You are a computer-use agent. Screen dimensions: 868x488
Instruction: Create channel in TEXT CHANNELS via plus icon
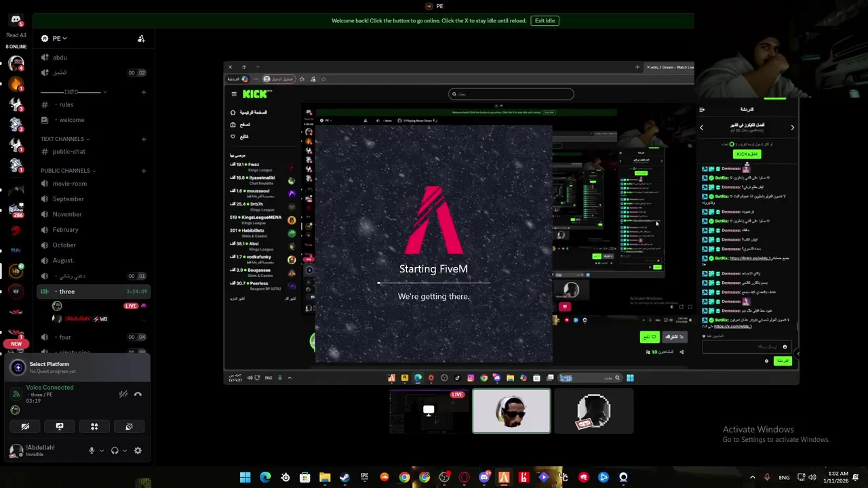[144, 139]
